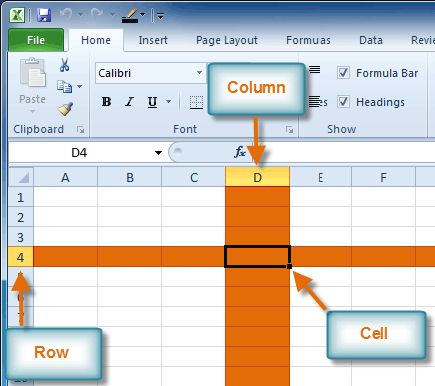Open the Clipboard group dialog launcher
This screenshot has width=435, height=386.
[x=81, y=130]
